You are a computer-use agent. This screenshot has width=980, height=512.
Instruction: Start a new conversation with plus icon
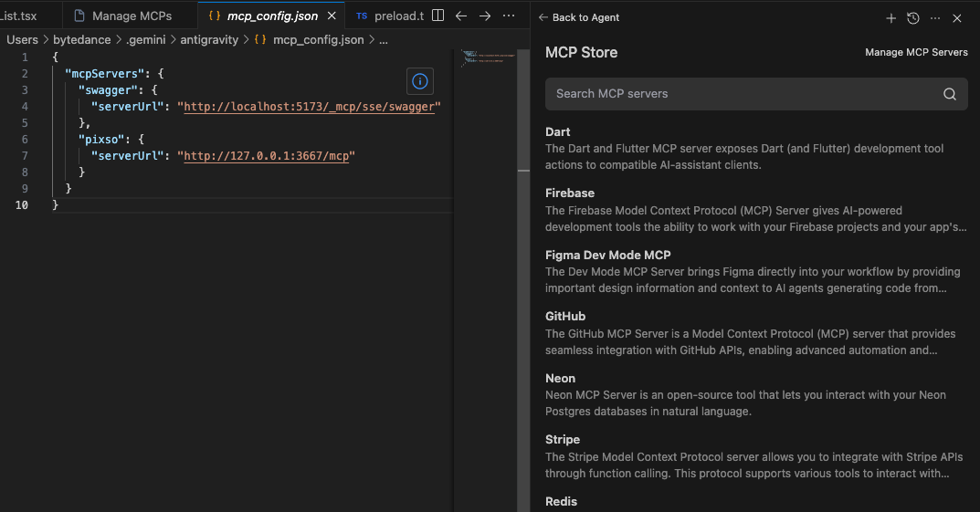coord(891,18)
